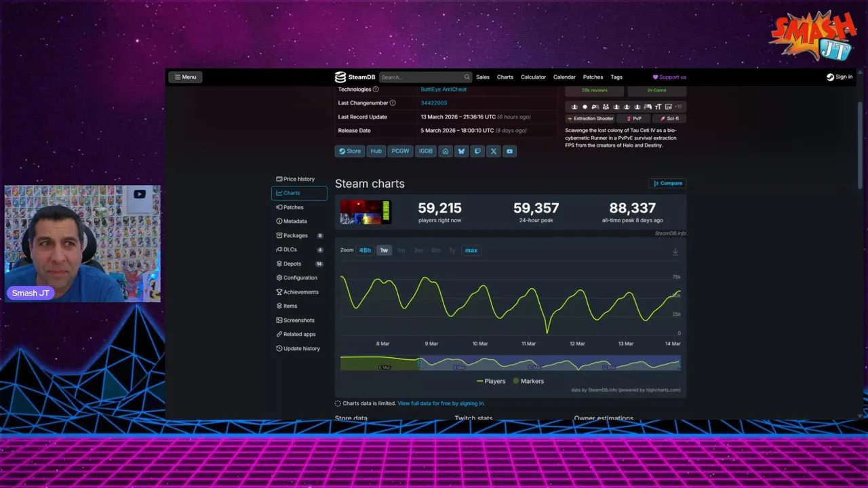Click the right navigator range handle
Viewport: 868px width, 488px height.
(x=679, y=363)
